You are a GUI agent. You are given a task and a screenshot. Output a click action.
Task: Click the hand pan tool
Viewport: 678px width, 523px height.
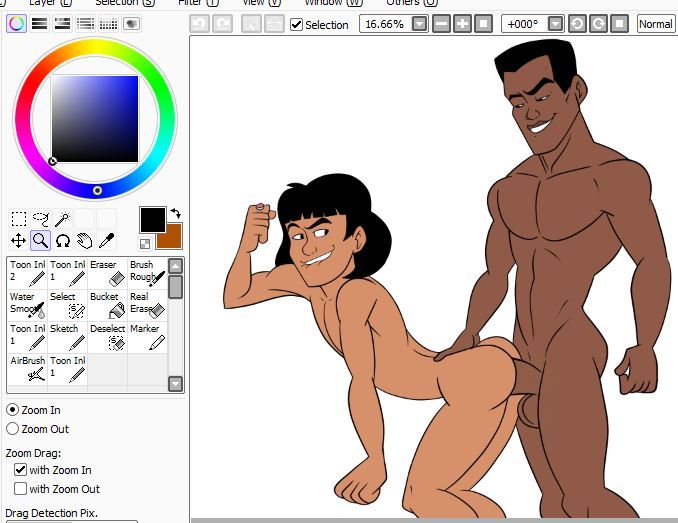84,240
